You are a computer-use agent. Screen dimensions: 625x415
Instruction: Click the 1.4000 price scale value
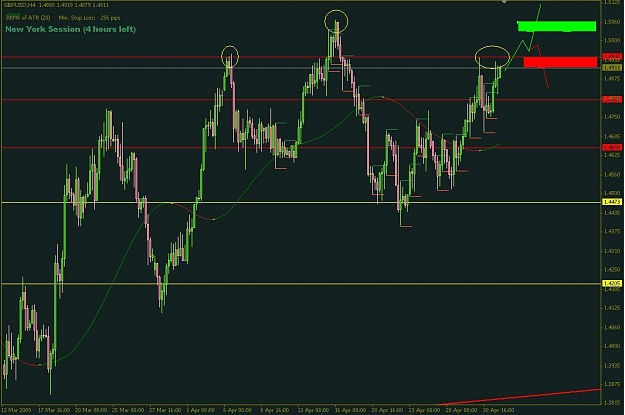(x=612, y=346)
